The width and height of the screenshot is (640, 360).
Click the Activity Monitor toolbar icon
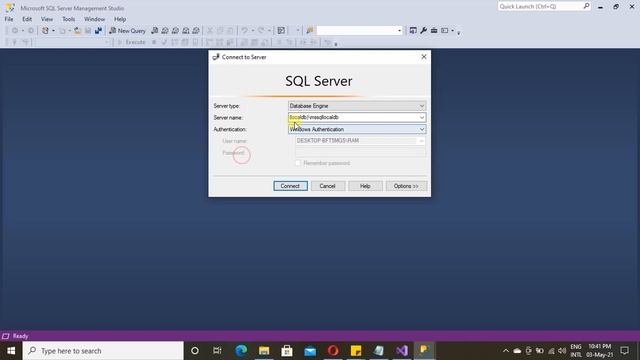pos(281,31)
